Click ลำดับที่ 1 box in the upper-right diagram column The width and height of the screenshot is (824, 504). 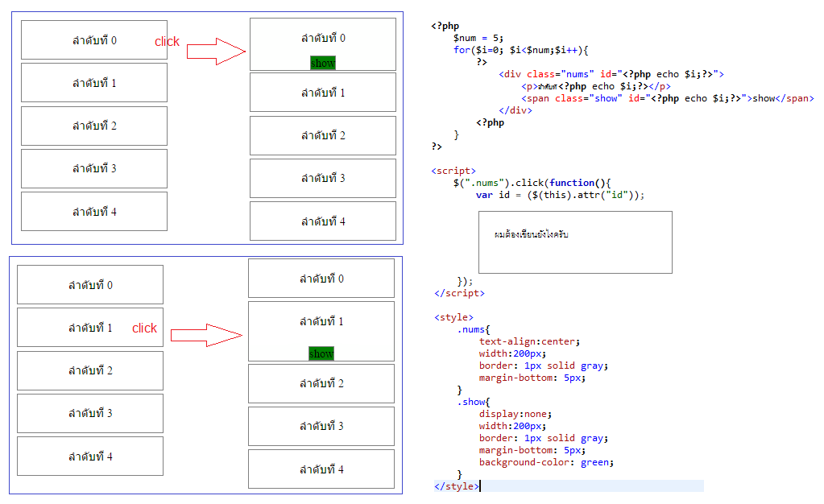323,93
